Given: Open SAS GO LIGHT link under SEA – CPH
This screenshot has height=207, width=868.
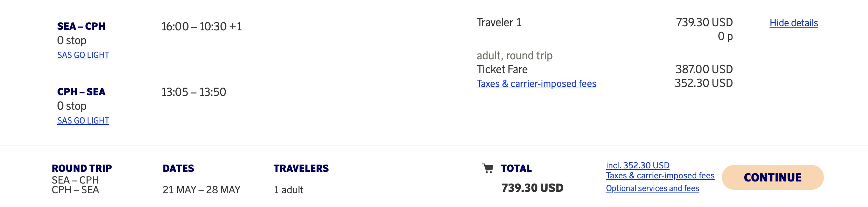Looking at the screenshot, I should coord(83,55).
